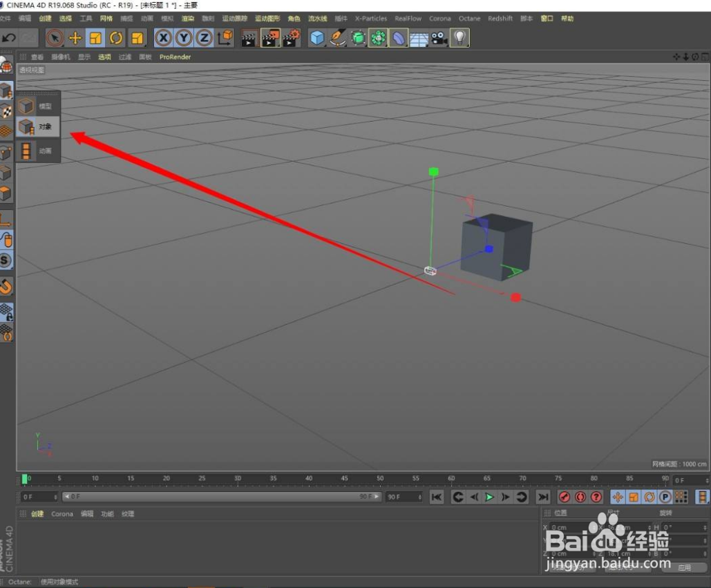This screenshot has width=711, height=588.
Task: Switch to Polygons mode
Action: 6,193
